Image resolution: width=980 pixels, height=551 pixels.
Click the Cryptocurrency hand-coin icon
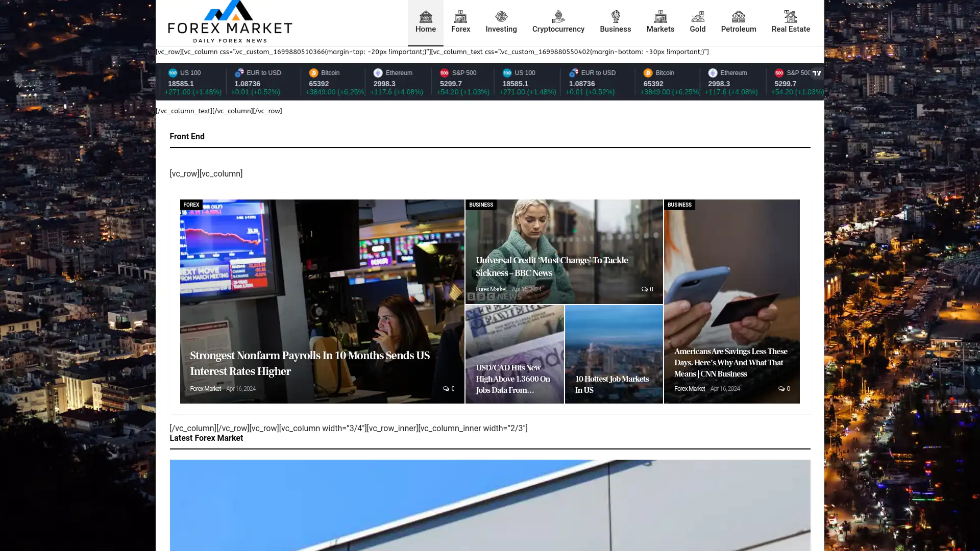tap(558, 17)
